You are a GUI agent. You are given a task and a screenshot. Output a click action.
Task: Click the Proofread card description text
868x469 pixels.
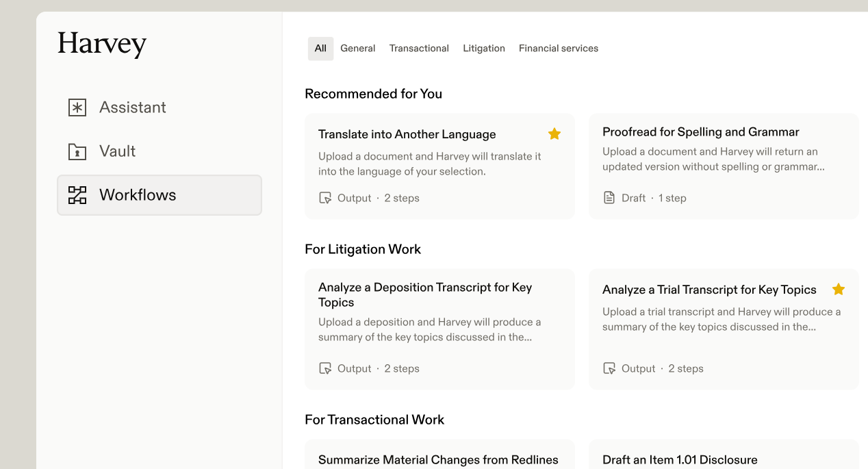click(713, 159)
